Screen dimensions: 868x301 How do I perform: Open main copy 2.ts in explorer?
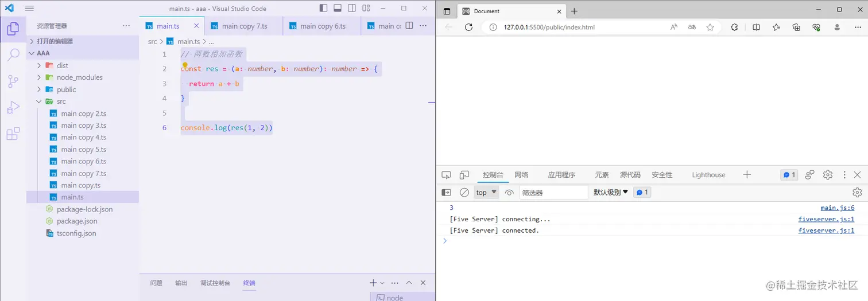pos(83,114)
